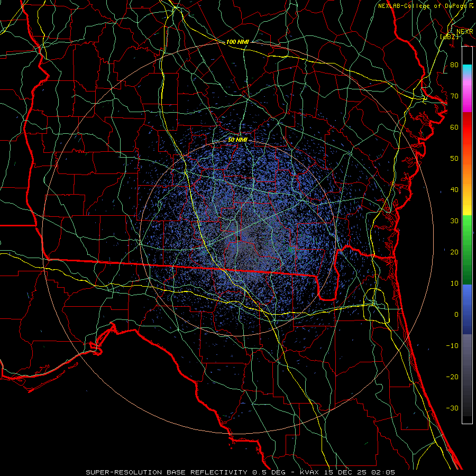Click the 40 value on the dBZ scale
The height and width of the screenshot is (476, 476).
(454, 190)
